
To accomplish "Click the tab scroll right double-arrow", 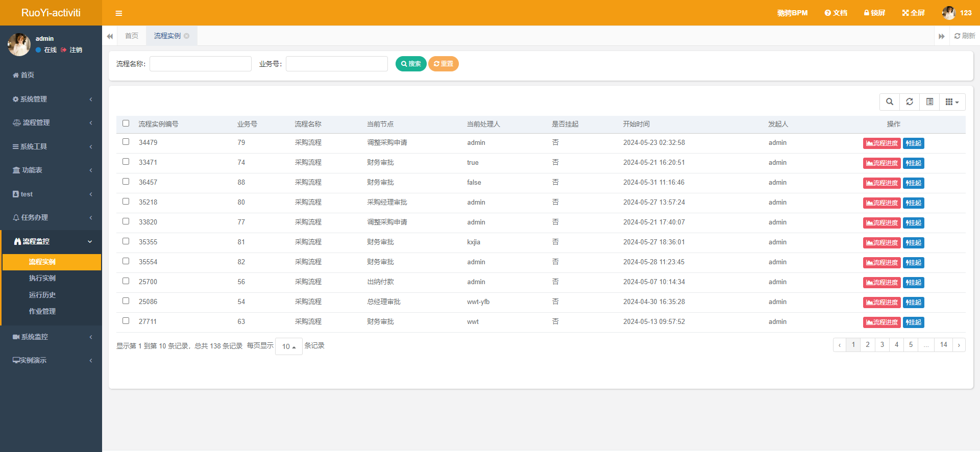I will [x=942, y=36].
